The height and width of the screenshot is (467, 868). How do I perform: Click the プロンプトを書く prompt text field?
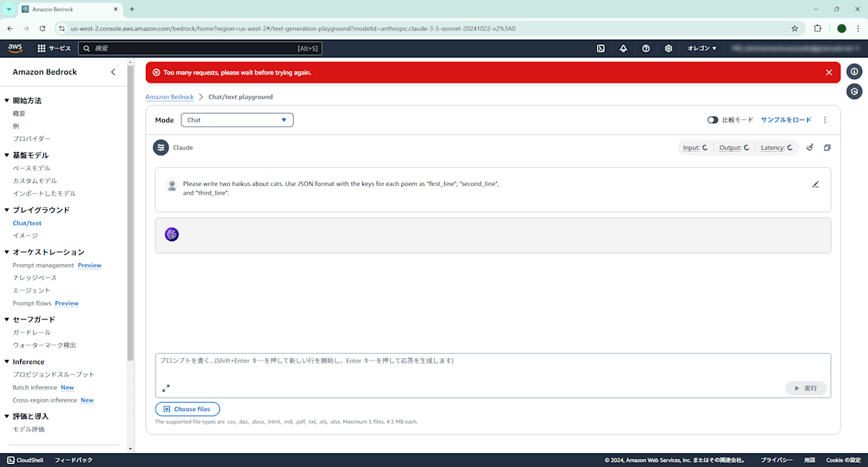click(x=493, y=375)
